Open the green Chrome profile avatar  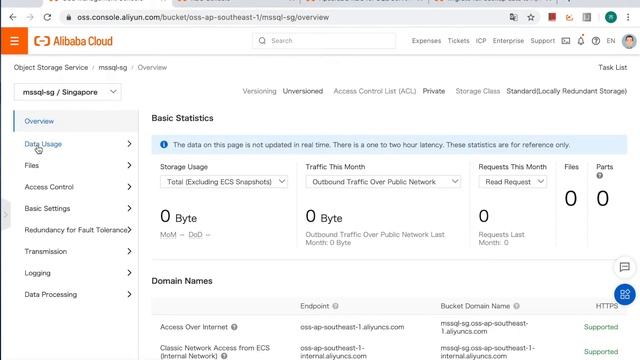[611, 17]
